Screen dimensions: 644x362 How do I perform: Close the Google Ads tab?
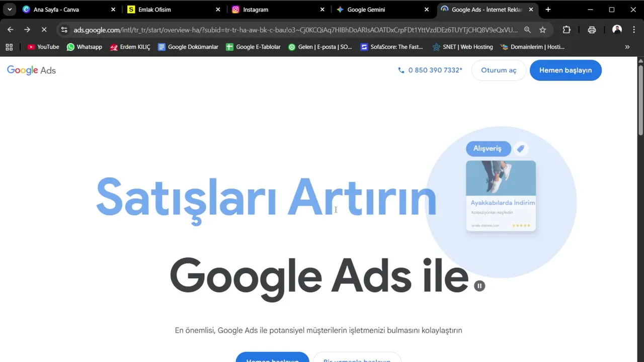click(531, 10)
